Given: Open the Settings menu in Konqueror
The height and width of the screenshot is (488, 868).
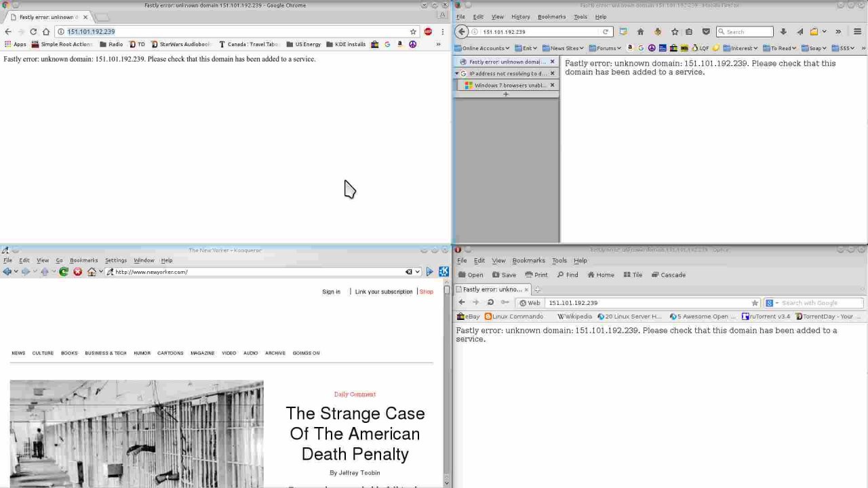Looking at the screenshot, I should (115, 260).
